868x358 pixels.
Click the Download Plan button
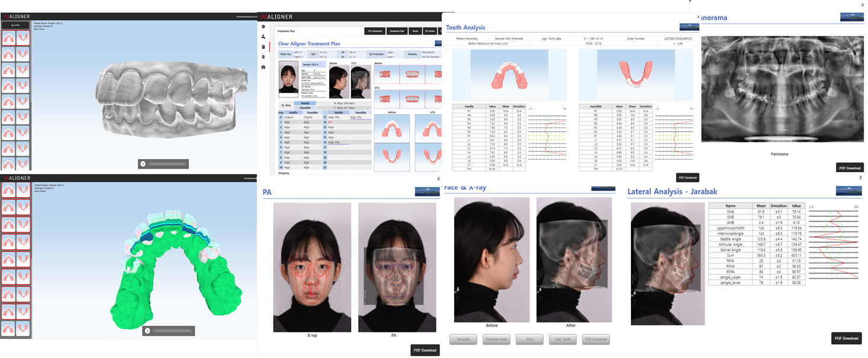[x=396, y=31]
